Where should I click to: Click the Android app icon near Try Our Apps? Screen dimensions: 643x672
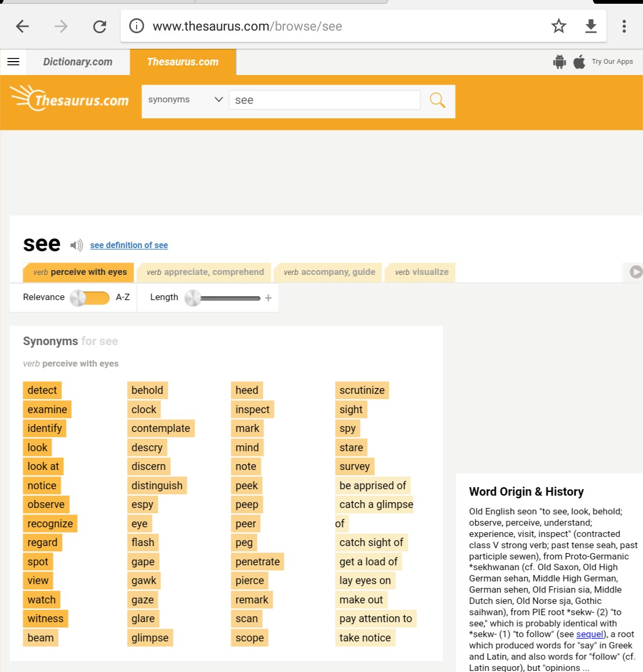[x=559, y=62]
